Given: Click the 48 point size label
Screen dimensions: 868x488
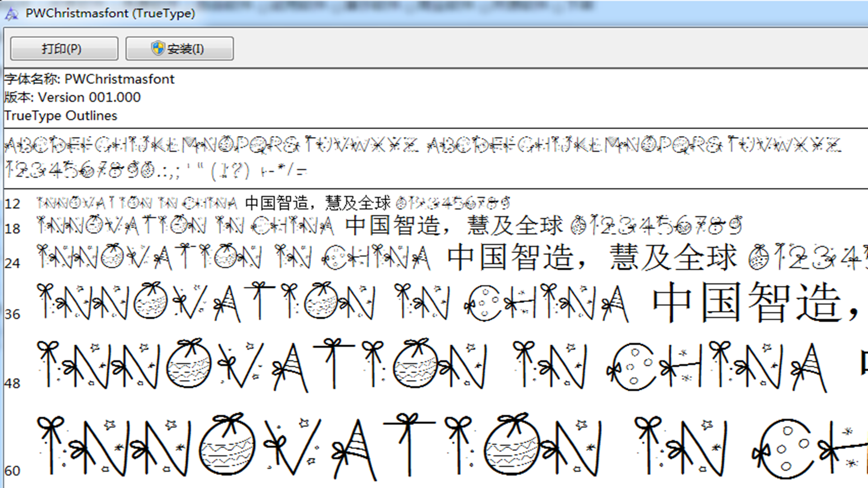Looking at the screenshot, I should tap(13, 384).
